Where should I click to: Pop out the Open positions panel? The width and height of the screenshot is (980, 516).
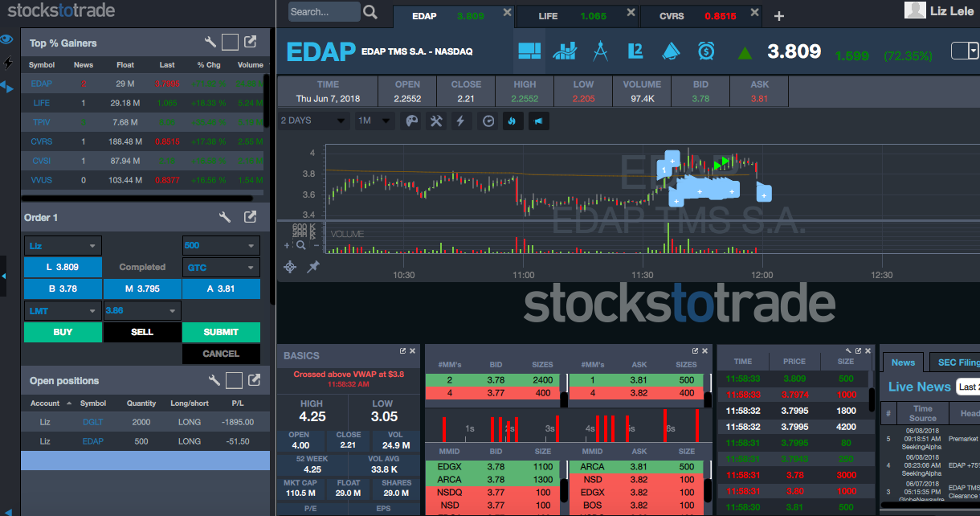coord(254,380)
